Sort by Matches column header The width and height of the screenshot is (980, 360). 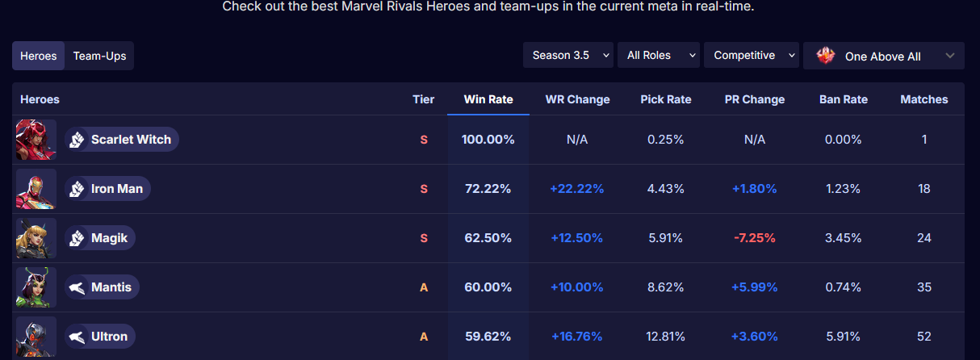tap(924, 99)
